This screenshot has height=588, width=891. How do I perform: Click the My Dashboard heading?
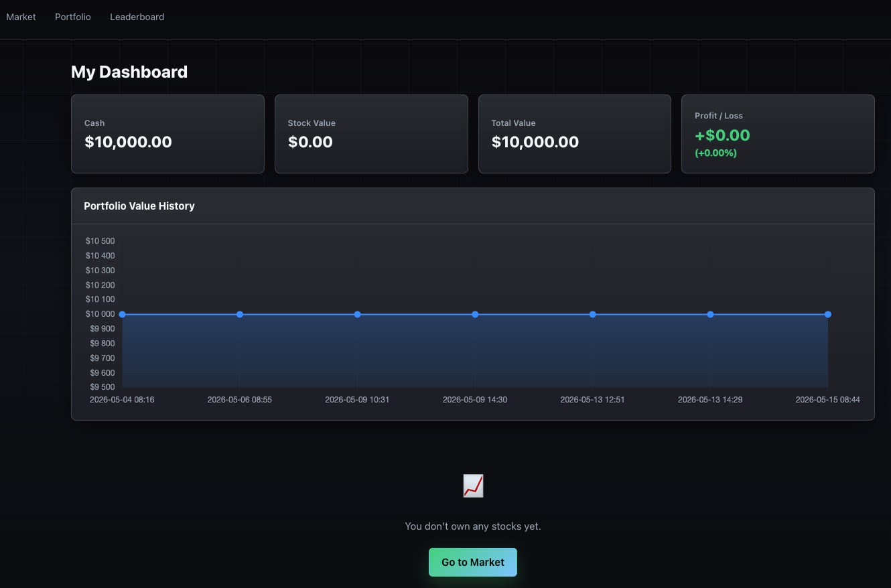click(129, 72)
